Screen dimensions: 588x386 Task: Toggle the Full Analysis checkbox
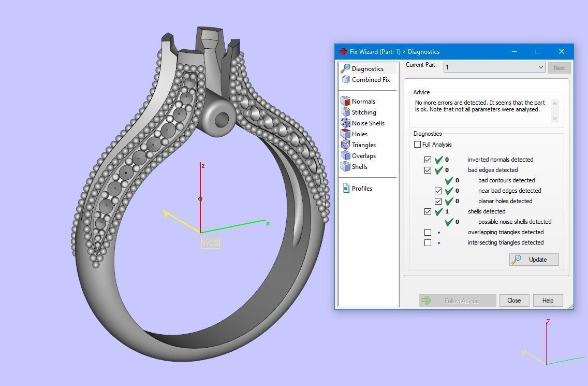417,144
